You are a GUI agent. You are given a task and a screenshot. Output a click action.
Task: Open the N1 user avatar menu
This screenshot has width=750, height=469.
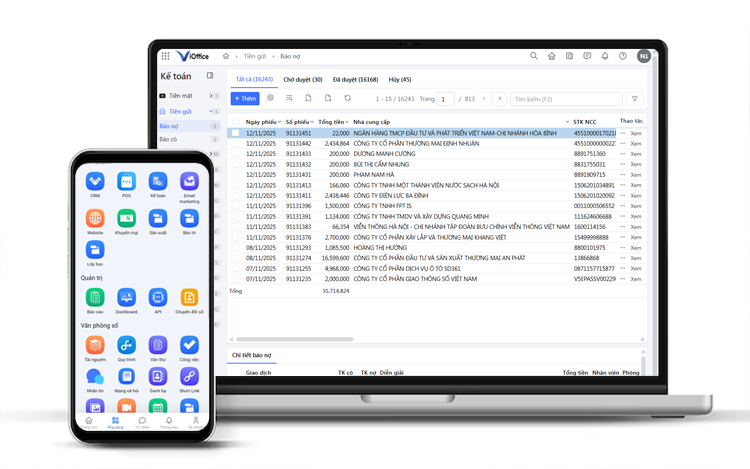click(x=644, y=56)
